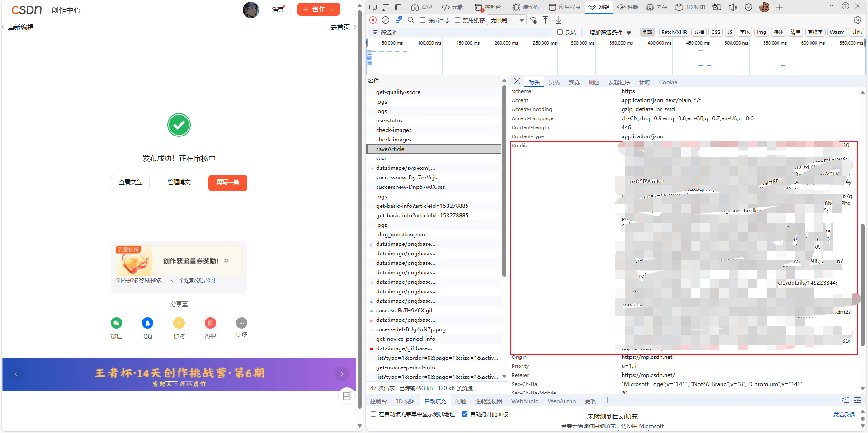Open DevTools settings gear
This screenshot has width=868, height=433.
858,20
